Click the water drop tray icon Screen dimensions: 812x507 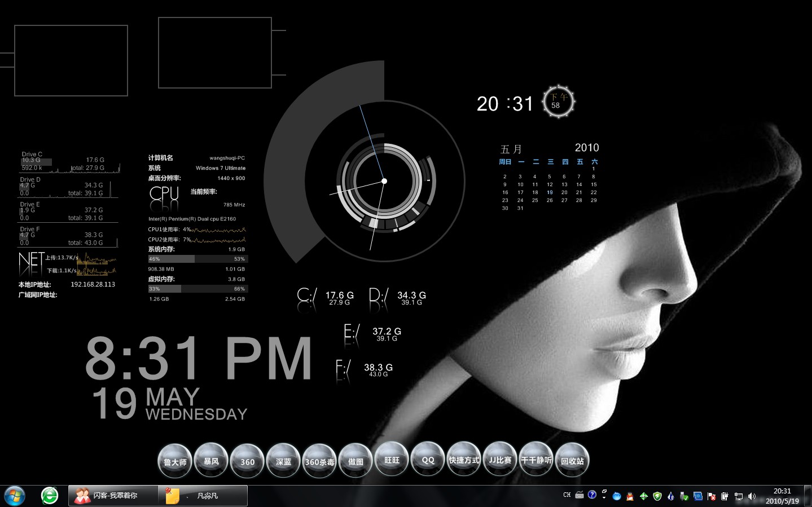click(670, 496)
